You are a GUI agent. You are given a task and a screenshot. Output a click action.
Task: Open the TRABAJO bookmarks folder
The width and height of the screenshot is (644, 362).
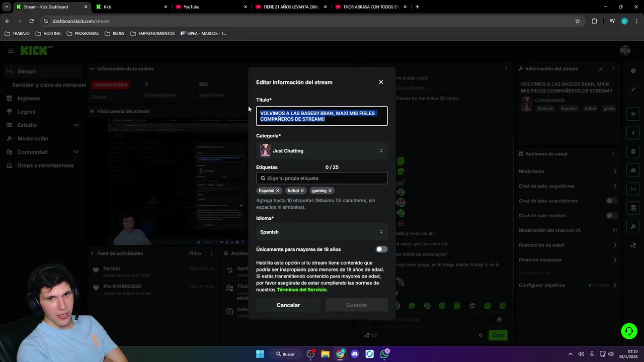coord(18,34)
